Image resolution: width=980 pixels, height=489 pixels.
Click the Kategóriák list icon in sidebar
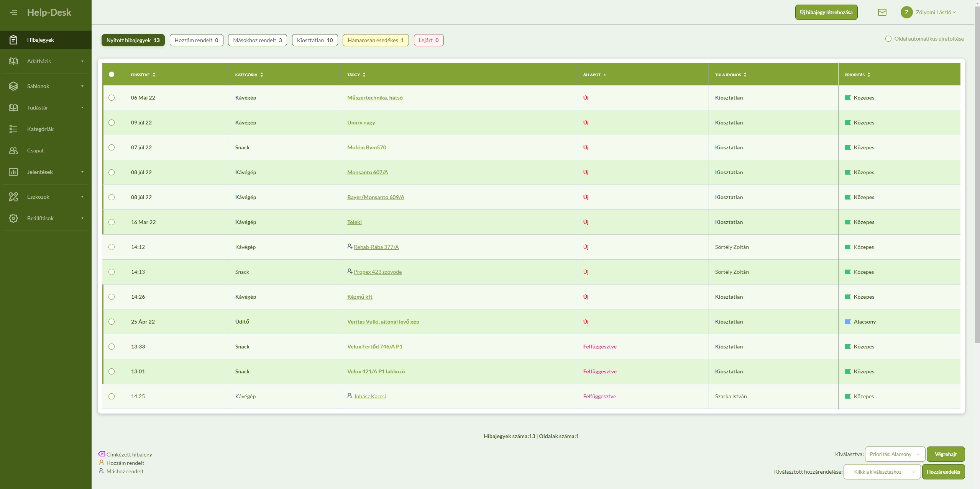pos(13,129)
